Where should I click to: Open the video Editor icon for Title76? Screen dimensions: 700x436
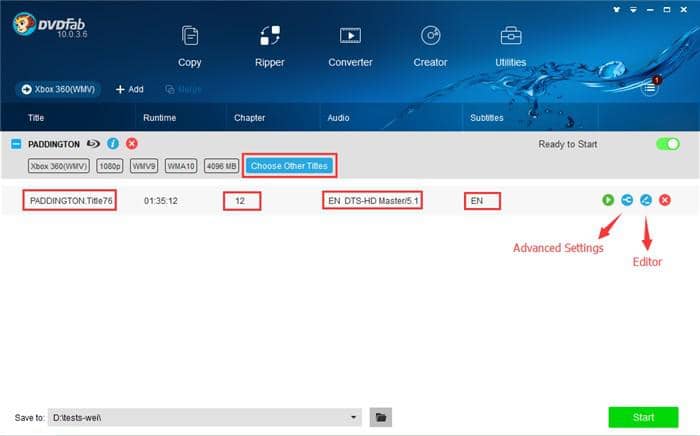[x=646, y=200]
